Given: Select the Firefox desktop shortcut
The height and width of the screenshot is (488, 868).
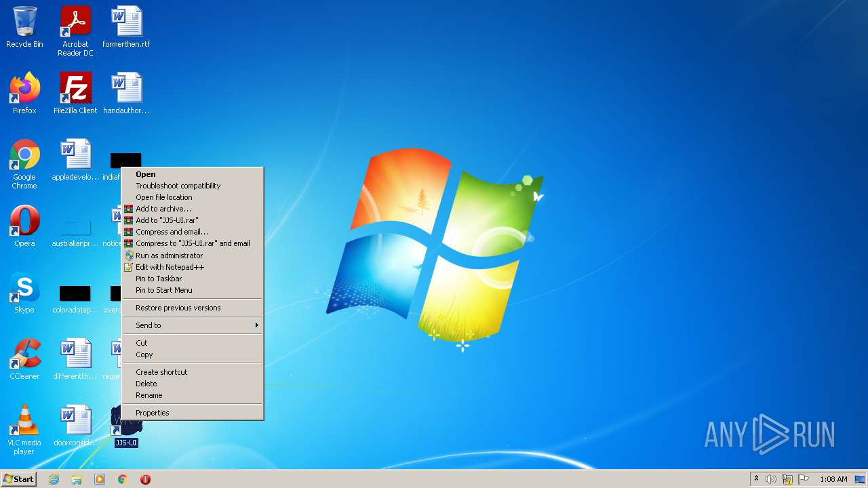Looking at the screenshot, I should click(x=24, y=94).
